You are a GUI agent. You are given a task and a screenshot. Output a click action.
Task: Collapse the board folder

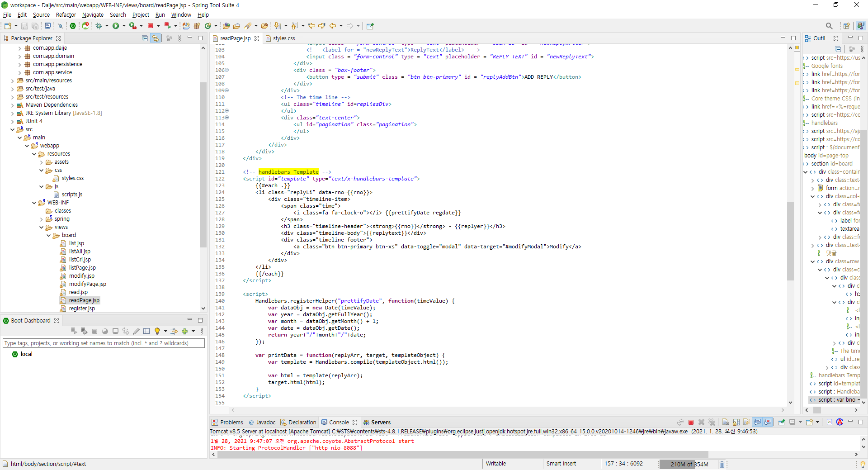point(48,235)
